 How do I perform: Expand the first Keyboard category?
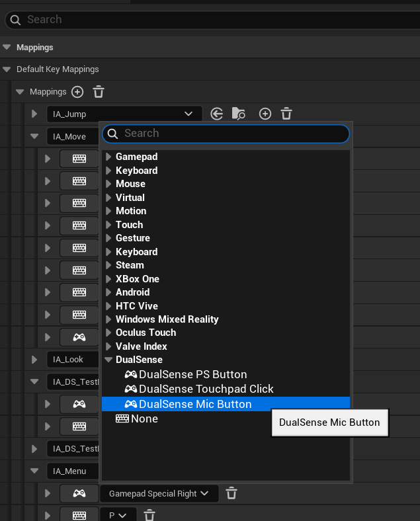(x=108, y=171)
